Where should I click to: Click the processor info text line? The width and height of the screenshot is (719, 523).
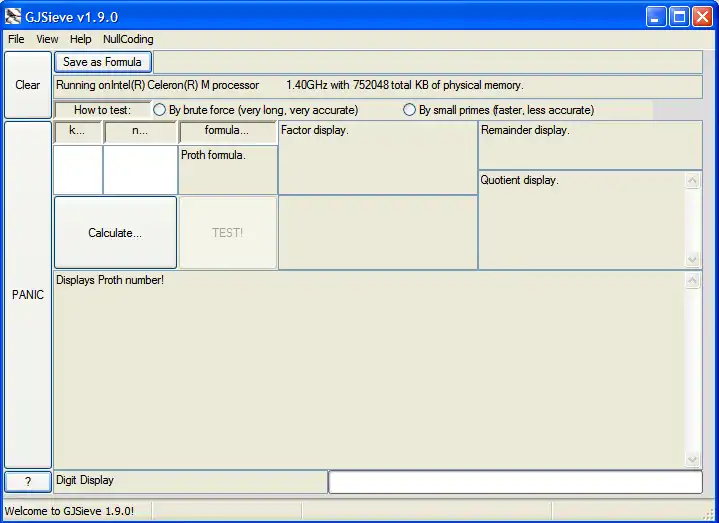[x=290, y=85]
